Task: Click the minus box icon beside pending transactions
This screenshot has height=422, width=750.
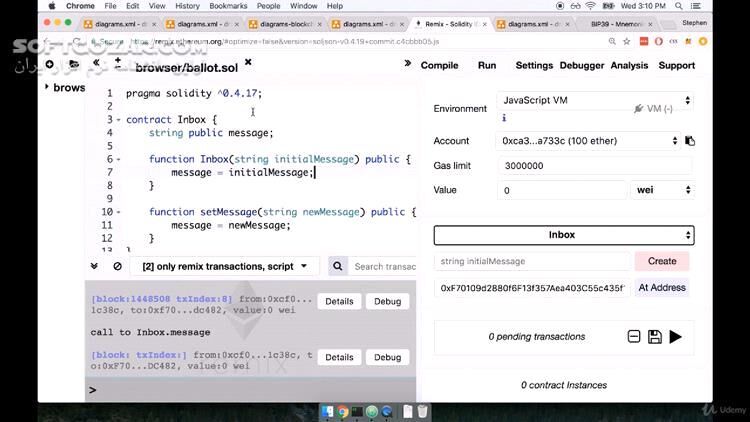Action: point(633,337)
